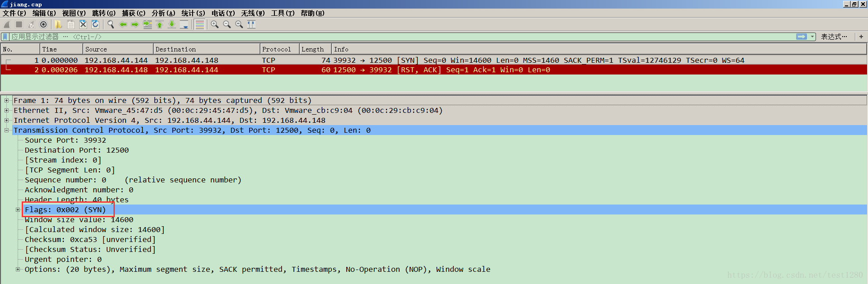Open the 文件(F) menu
Image resolution: width=868 pixels, height=284 pixels.
14,13
